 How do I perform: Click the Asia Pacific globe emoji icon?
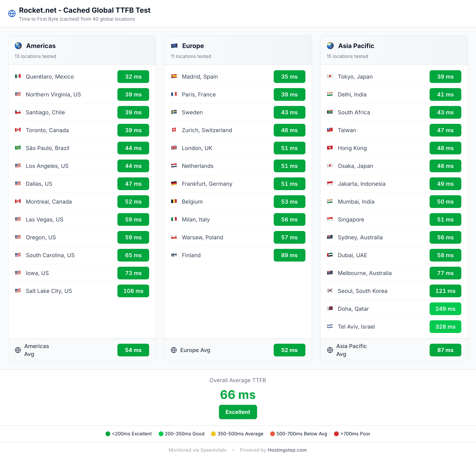tap(330, 46)
